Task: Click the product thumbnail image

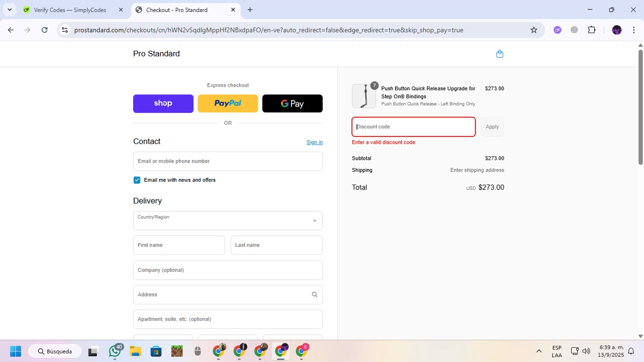Action: pos(364,96)
